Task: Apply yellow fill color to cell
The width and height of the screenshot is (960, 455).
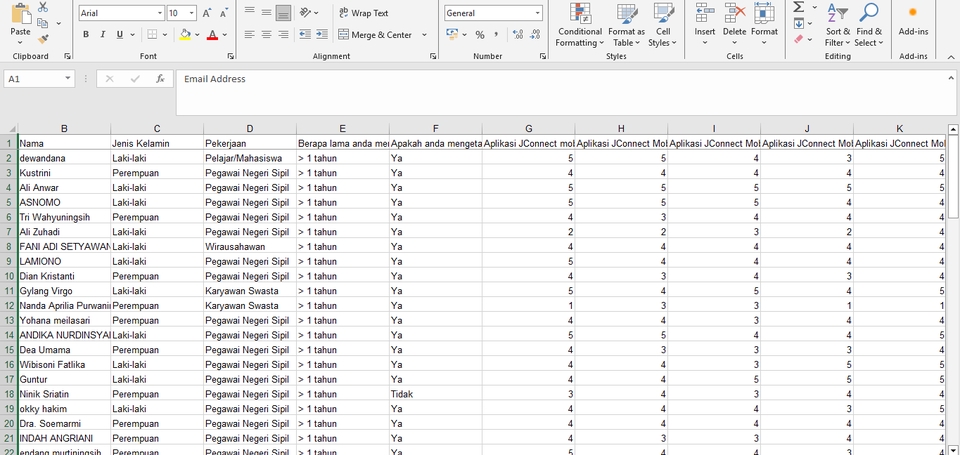Action: pyautogui.click(x=185, y=35)
